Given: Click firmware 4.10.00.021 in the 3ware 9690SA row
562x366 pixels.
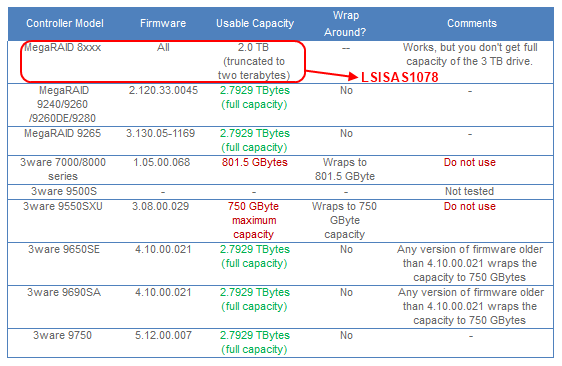Looking at the screenshot, I should (x=163, y=293).
